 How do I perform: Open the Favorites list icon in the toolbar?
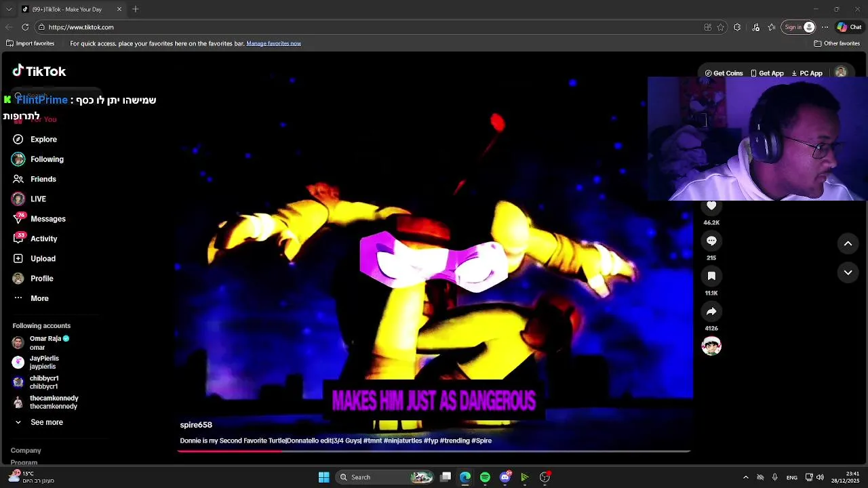(772, 27)
